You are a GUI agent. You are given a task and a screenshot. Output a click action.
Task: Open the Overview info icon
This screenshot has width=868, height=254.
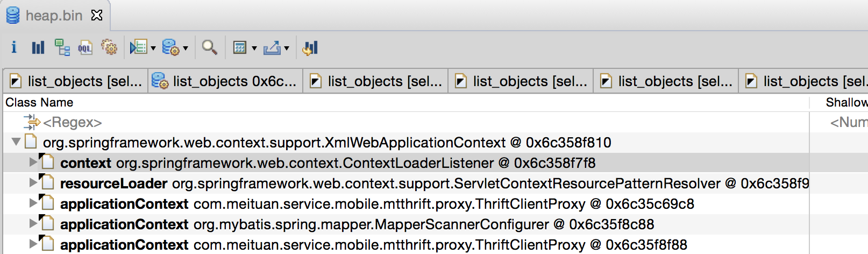click(14, 47)
